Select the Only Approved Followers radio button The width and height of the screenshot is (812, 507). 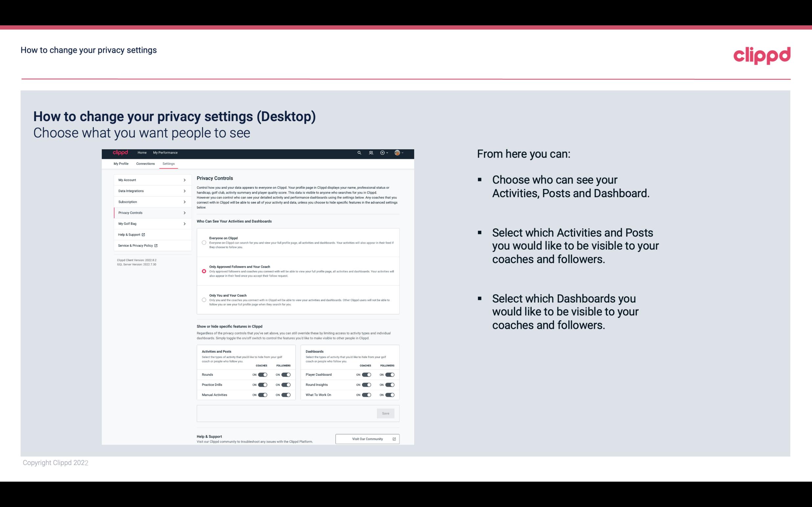click(x=204, y=270)
